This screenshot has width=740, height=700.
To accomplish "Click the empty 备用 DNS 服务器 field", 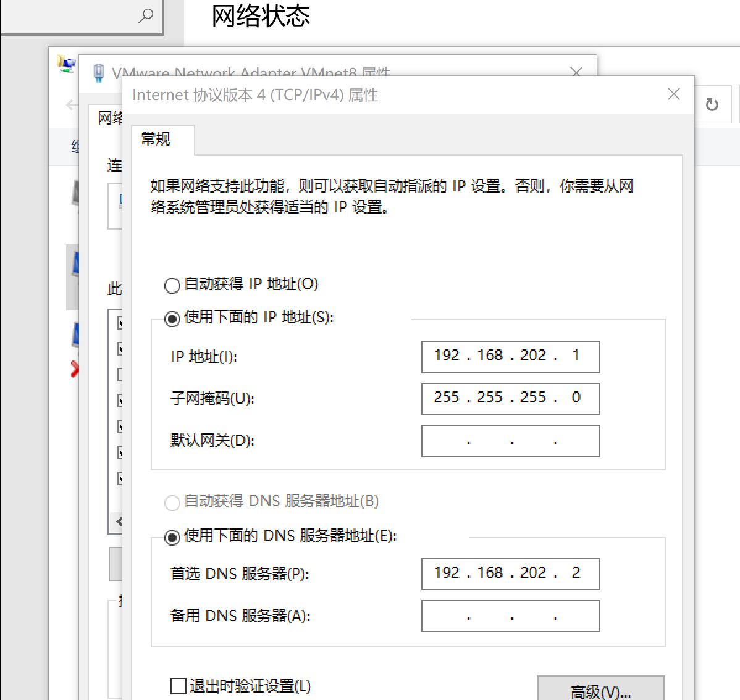I will [x=511, y=616].
